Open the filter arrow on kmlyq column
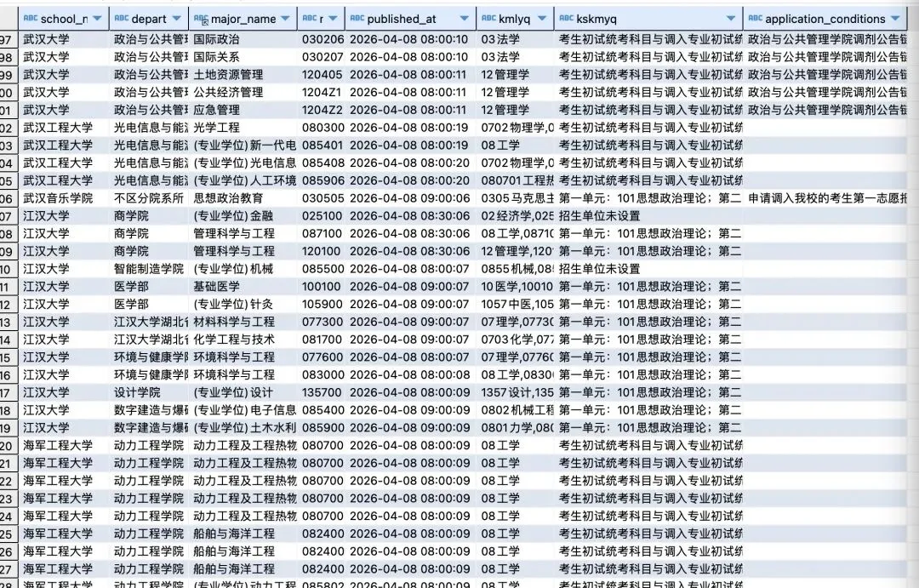 (542, 19)
